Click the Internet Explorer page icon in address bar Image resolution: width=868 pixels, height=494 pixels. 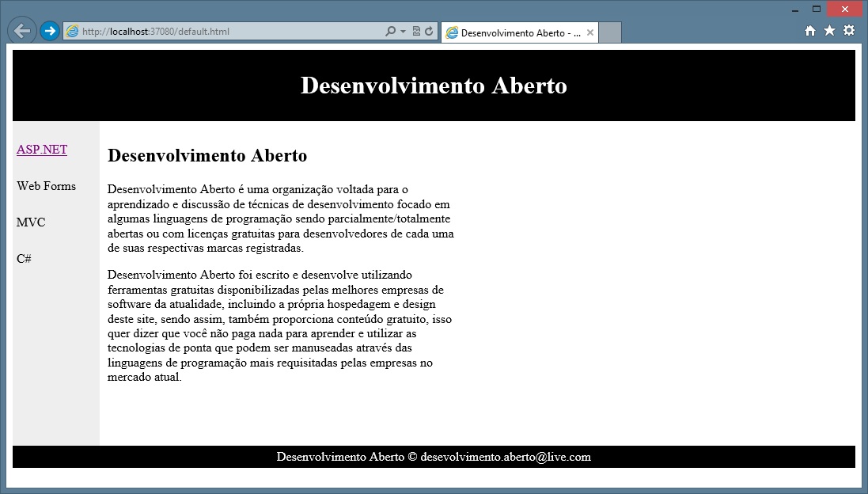[73, 32]
